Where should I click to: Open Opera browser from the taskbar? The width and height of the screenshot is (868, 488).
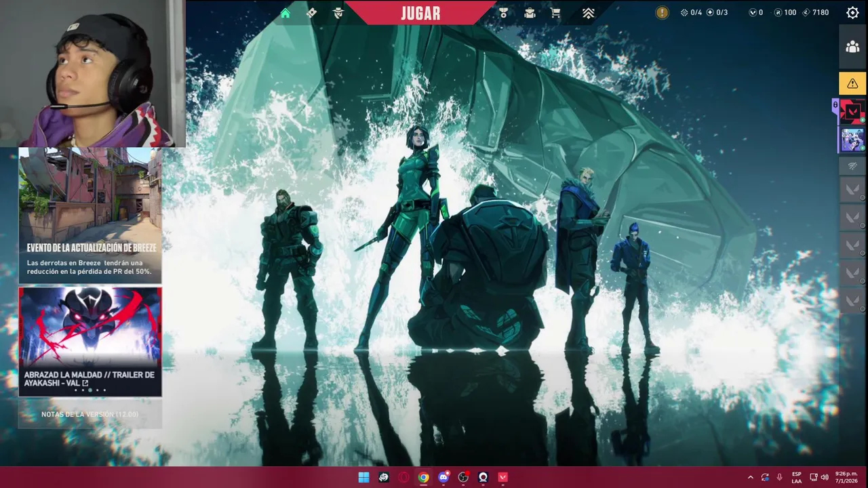click(x=403, y=477)
